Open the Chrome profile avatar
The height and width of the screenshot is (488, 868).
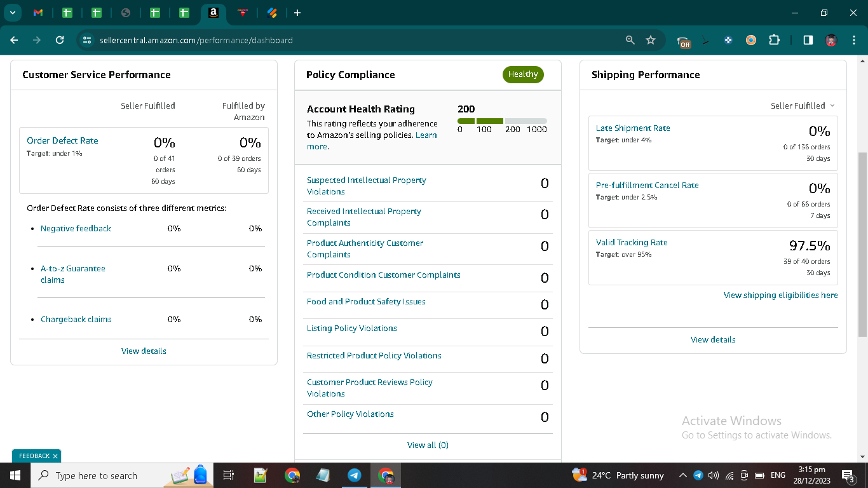click(831, 40)
